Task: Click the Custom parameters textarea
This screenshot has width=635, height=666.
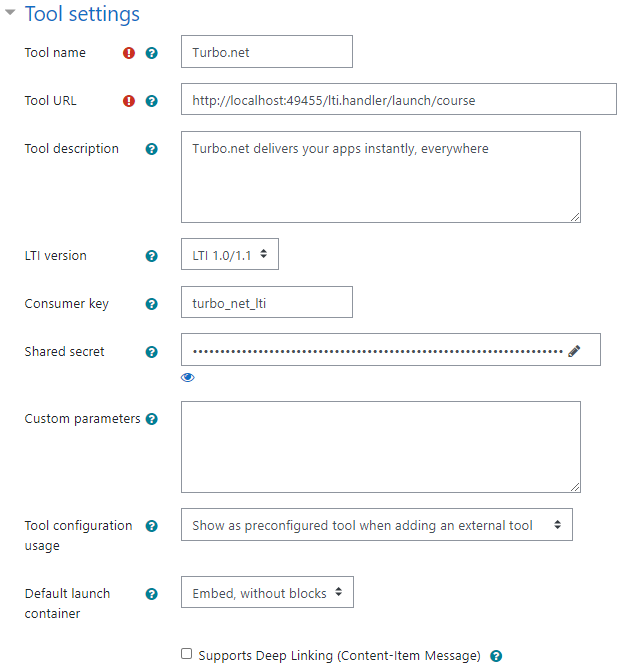Action: 380,447
